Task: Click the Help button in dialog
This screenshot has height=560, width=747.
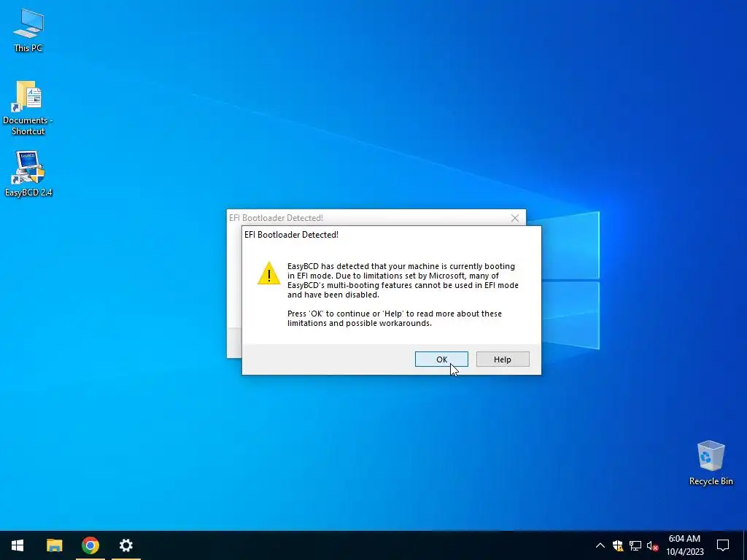Action: click(x=502, y=359)
